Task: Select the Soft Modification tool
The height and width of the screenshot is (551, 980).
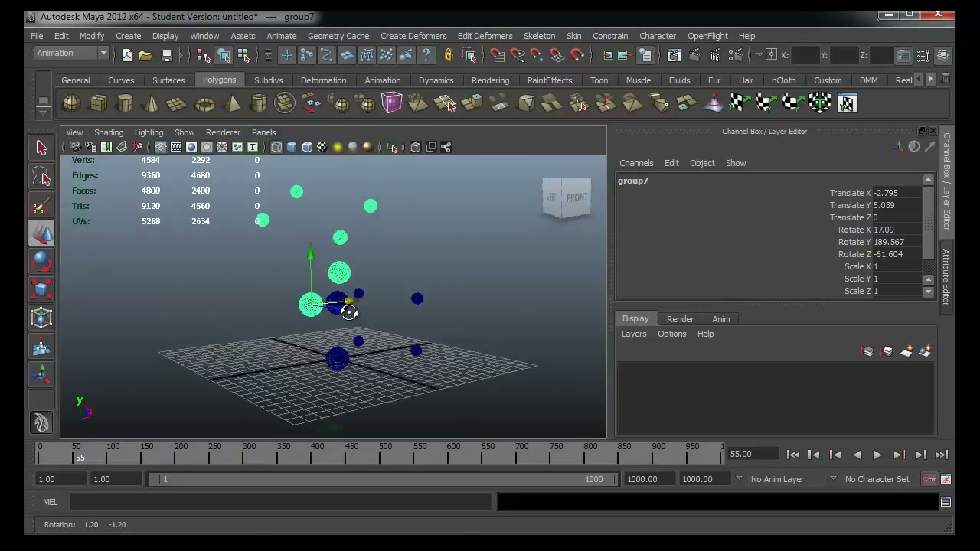Action: click(x=41, y=347)
